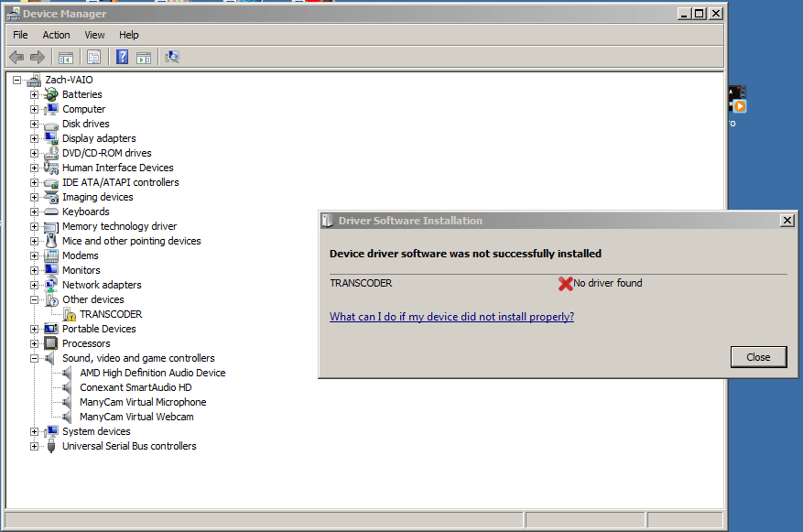Click the Show/Hide Action Pane toolbar icon
This screenshot has height=532, width=803.
point(144,58)
